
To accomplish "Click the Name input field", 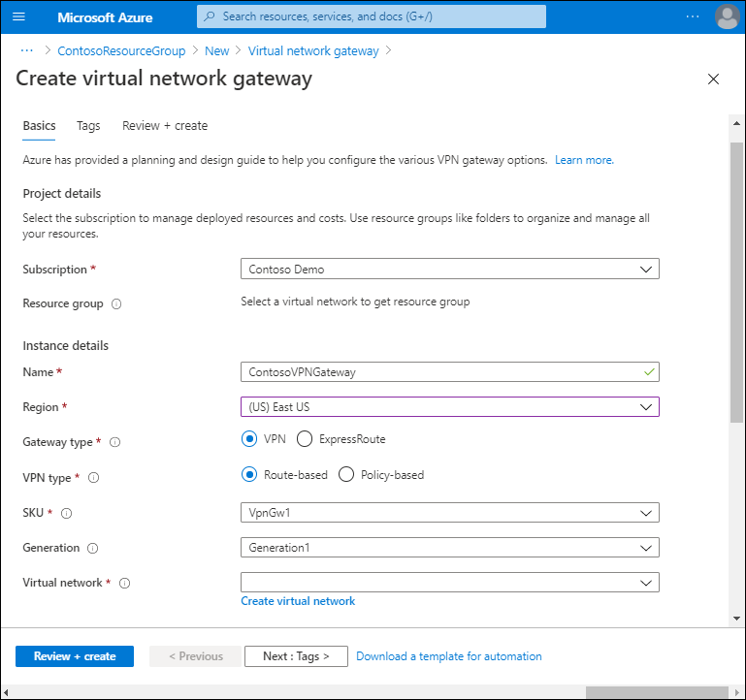I will point(449,372).
